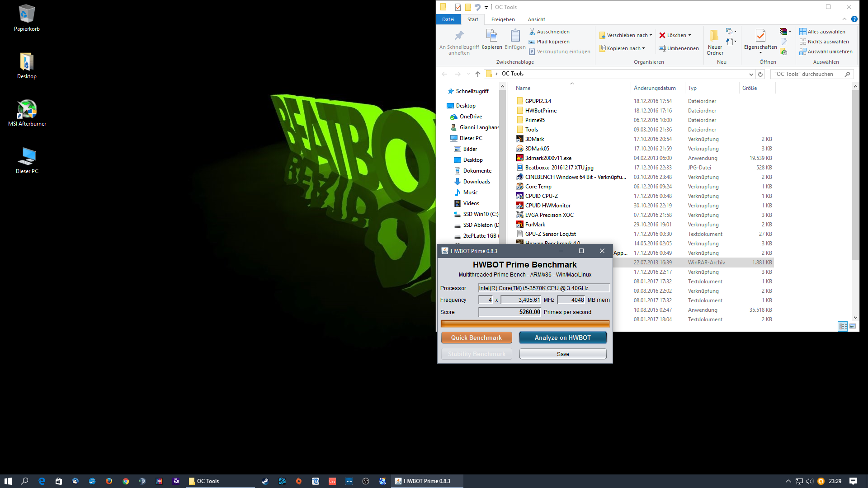Image resolution: width=868 pixels, height=488 pixels.
Task: Expand the Löschen dropdown arrow
Action: (x=689, y=35)
